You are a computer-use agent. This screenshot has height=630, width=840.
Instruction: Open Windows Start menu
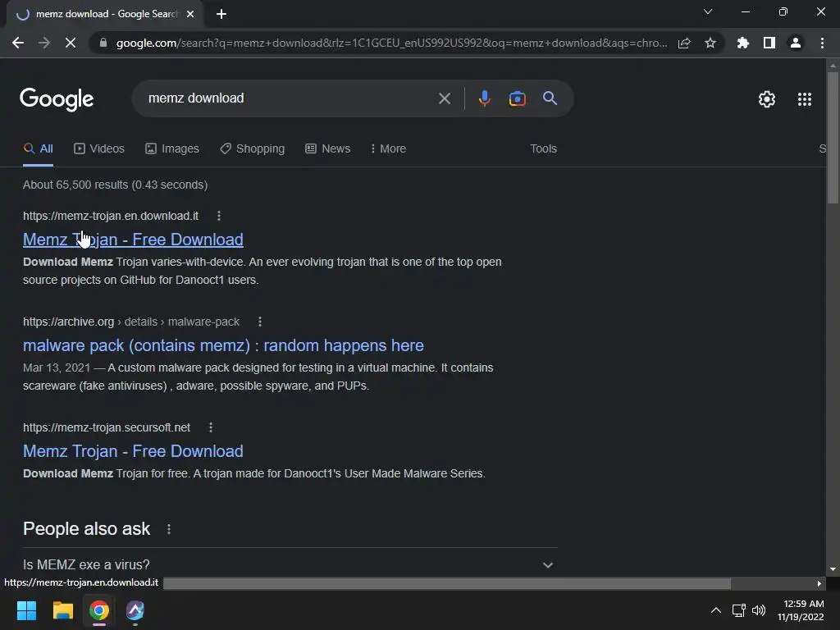(26, 610)
